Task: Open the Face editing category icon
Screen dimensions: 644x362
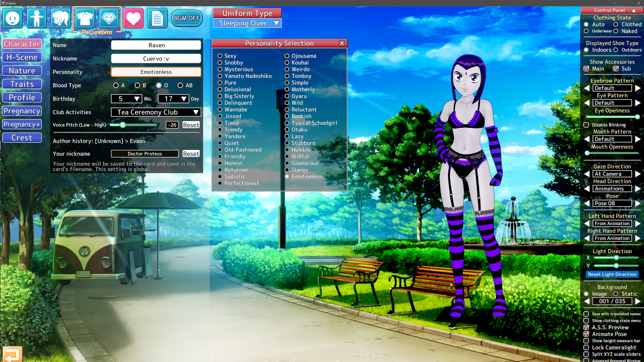Action: point(13,18)
